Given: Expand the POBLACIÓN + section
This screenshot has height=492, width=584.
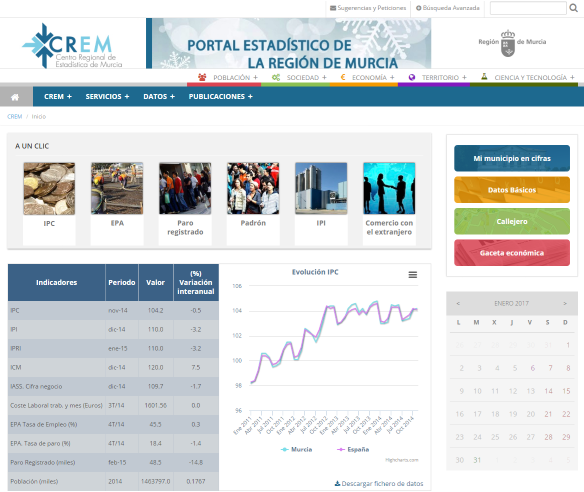Looking at the screenshot, I should point(229,77).
